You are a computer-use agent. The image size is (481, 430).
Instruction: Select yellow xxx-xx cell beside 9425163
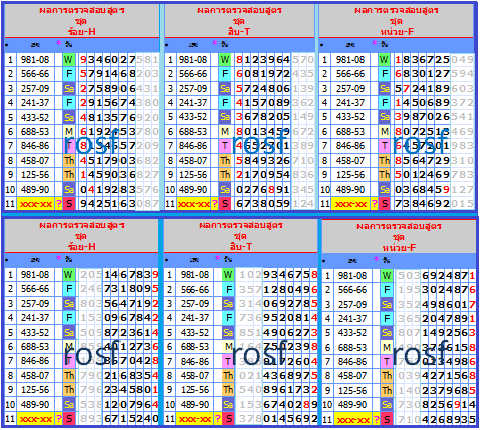coord(36,204)
